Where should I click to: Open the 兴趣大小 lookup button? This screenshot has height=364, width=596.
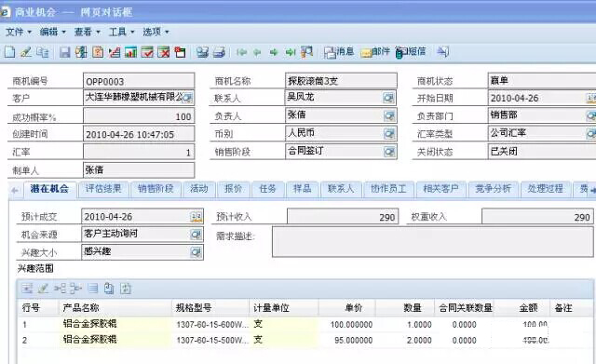[x=196, y=252]
